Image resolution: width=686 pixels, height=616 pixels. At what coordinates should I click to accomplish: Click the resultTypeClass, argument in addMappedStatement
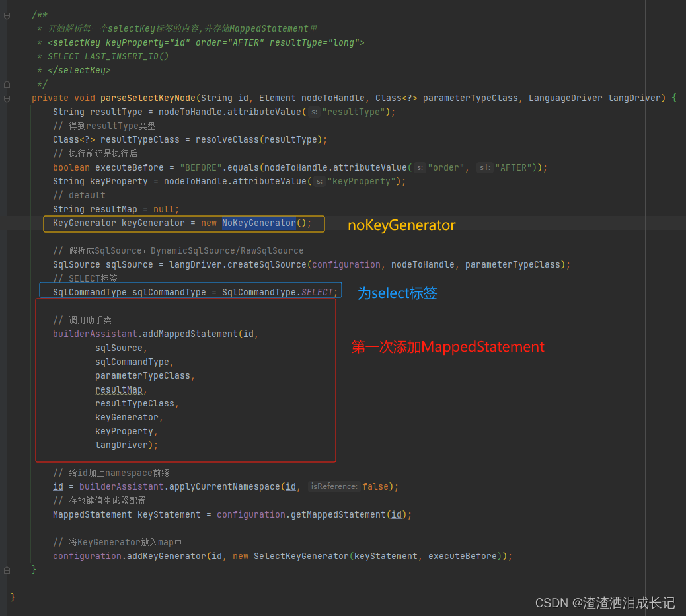tap(137, 403)
